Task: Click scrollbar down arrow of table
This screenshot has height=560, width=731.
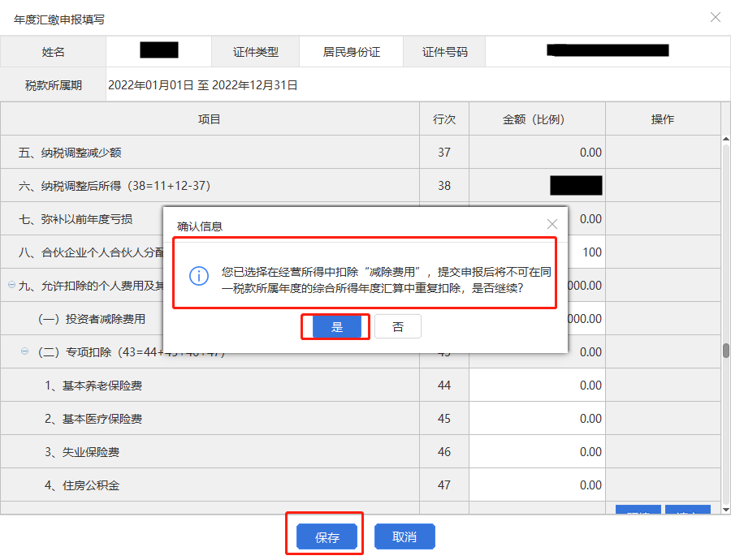Action: pyautogui.click(x=725, y=508)
